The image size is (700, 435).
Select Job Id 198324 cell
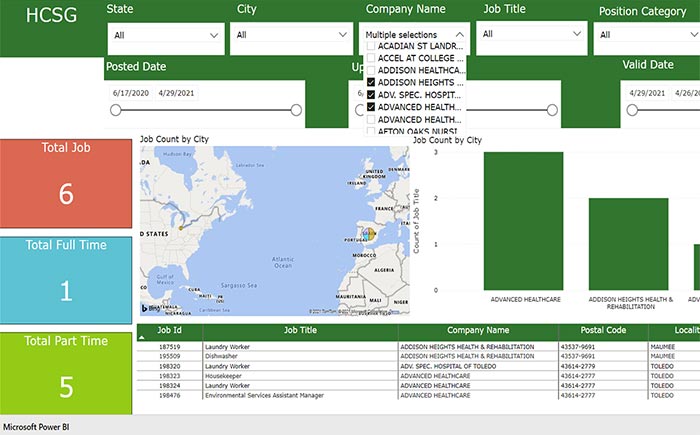[x=170, y=385]
